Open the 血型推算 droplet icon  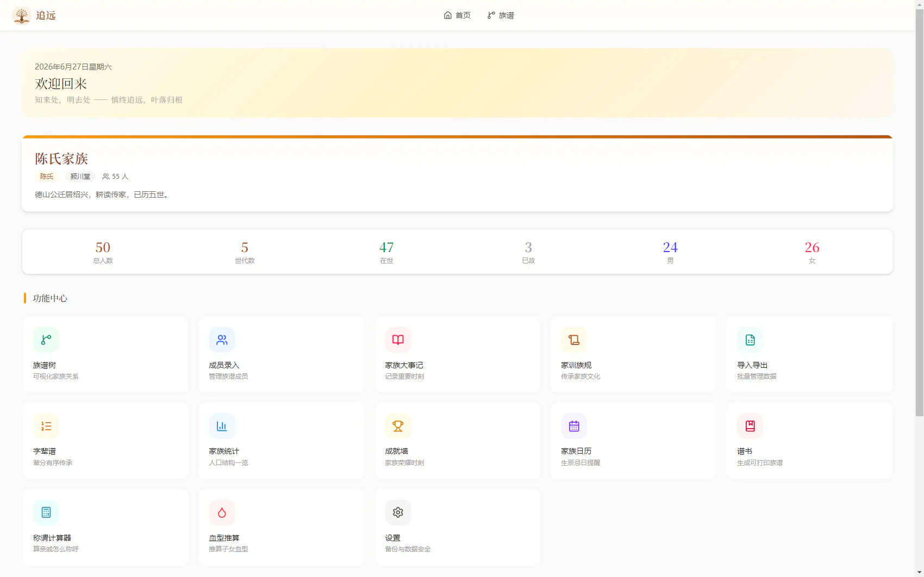[222, 512]
